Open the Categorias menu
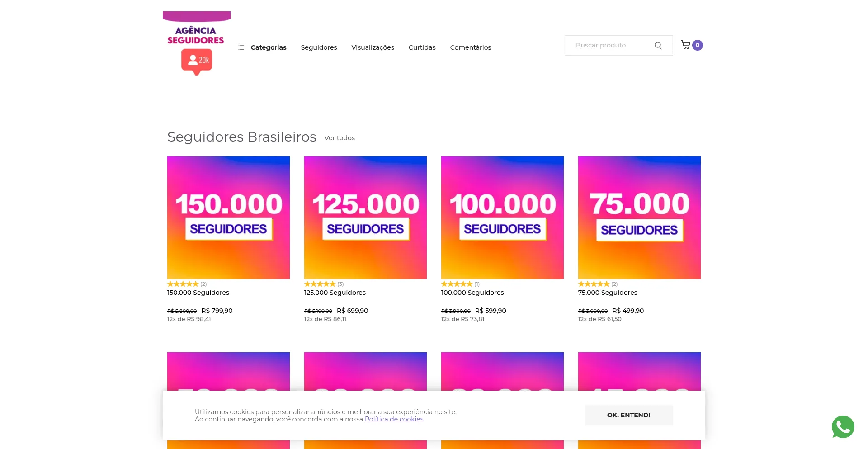The width and height of the screenshot is (868, 449). pyautogui.click(x=262, y=47)
